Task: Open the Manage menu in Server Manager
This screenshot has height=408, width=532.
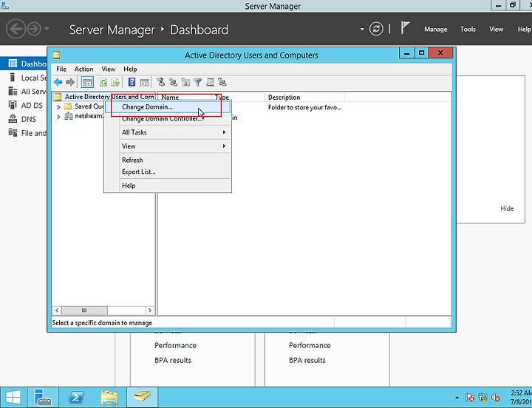Action: 436,29
